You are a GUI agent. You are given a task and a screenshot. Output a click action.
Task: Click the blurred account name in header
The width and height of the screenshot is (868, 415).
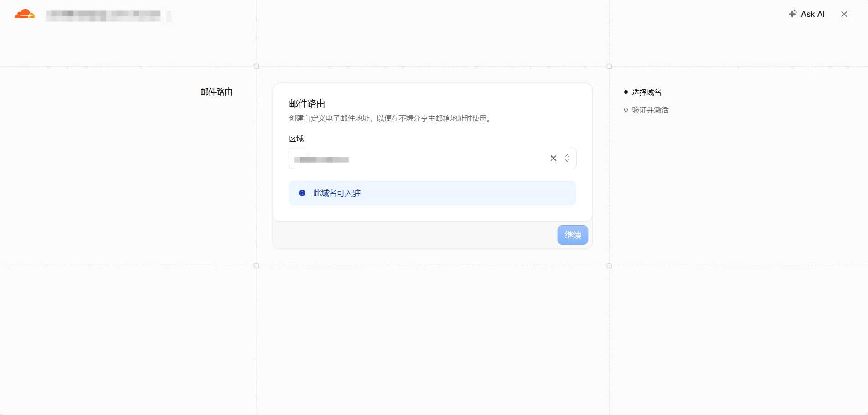click(x=103, y=16)
